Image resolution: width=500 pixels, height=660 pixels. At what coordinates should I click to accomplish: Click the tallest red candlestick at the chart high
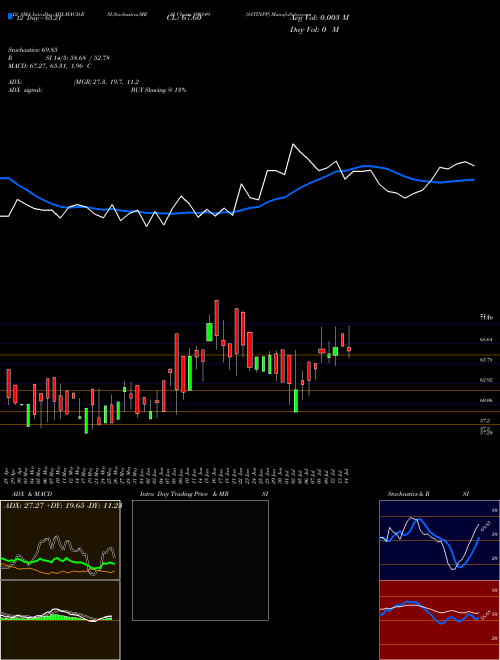(217, 318)
